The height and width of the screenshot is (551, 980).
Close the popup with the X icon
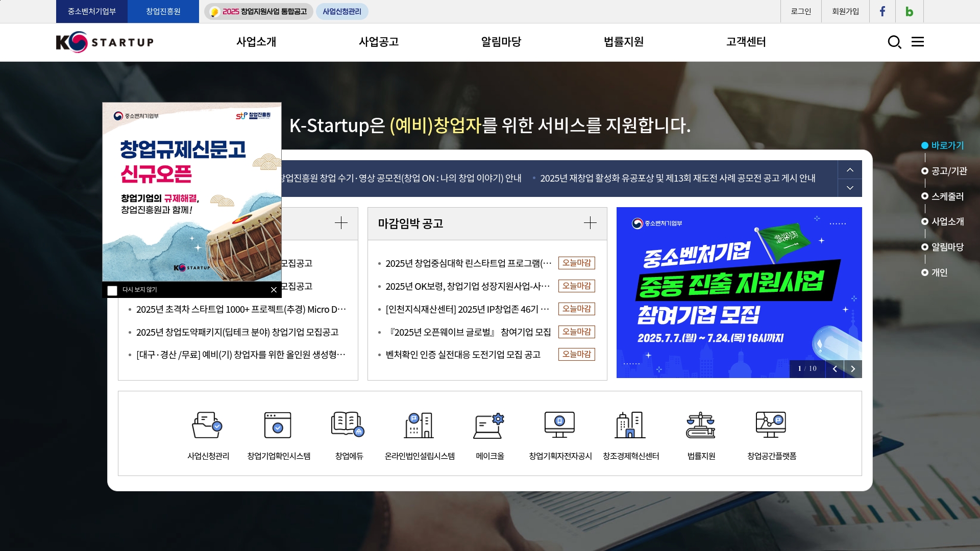click(274, 290)
